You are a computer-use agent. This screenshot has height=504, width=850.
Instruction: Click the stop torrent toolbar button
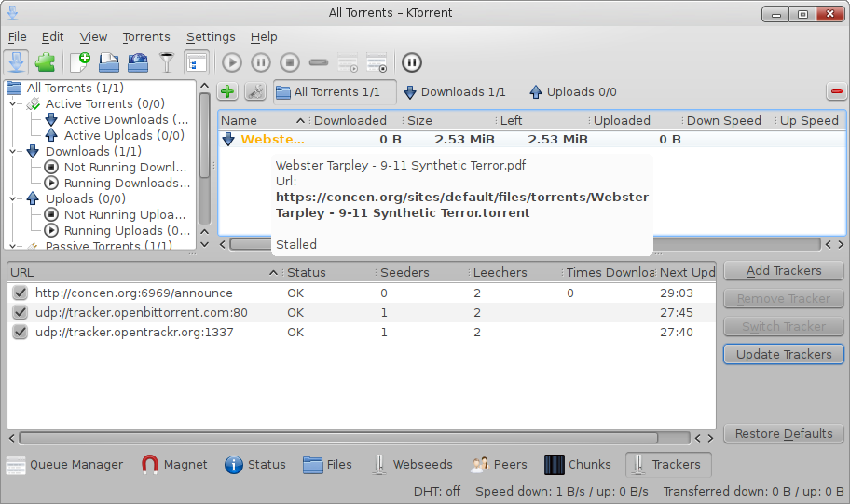(x=290, y=62)
